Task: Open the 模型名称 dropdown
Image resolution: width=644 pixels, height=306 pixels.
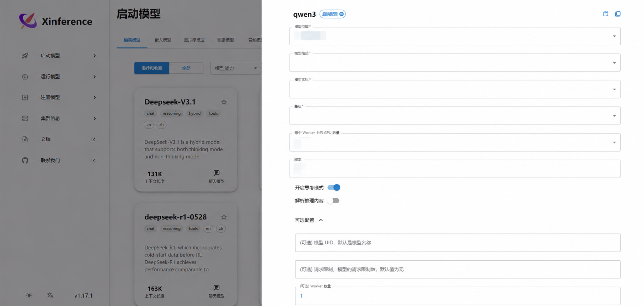Action: [x=455, y=89]
